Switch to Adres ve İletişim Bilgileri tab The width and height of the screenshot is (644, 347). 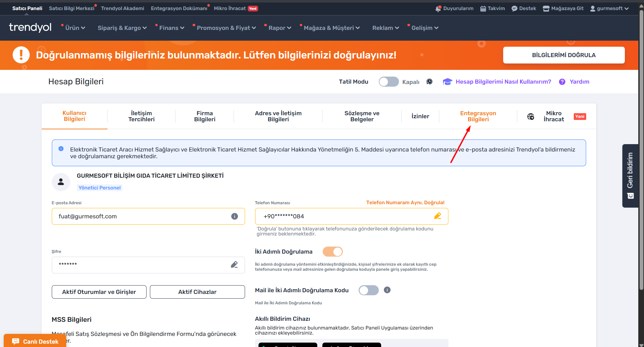pyautogui.click(x=278, y=116)
